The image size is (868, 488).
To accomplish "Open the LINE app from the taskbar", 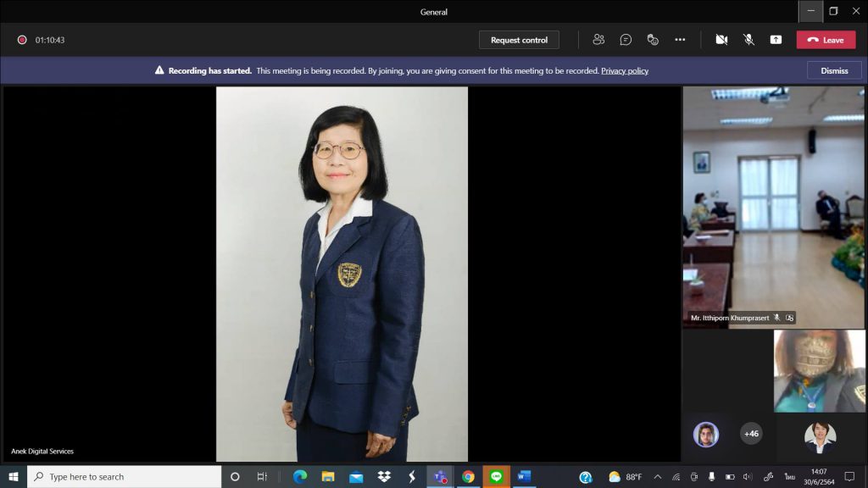I will coord(496,476).
